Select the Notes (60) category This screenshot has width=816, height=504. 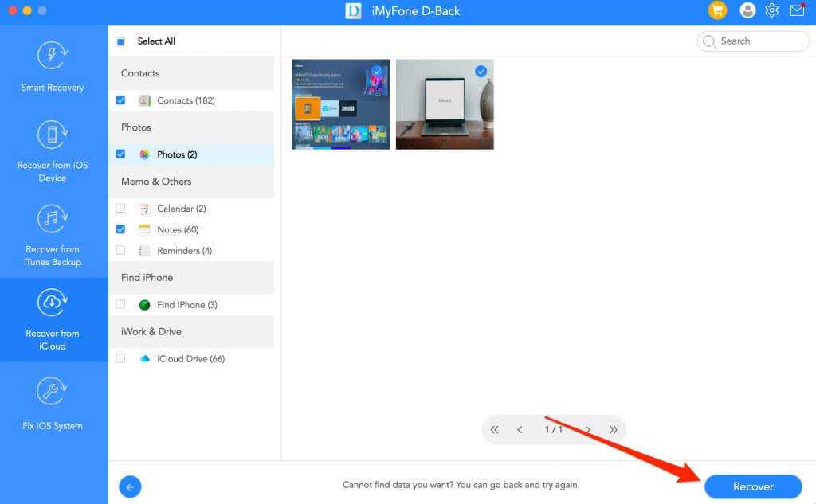pos(178,230)
